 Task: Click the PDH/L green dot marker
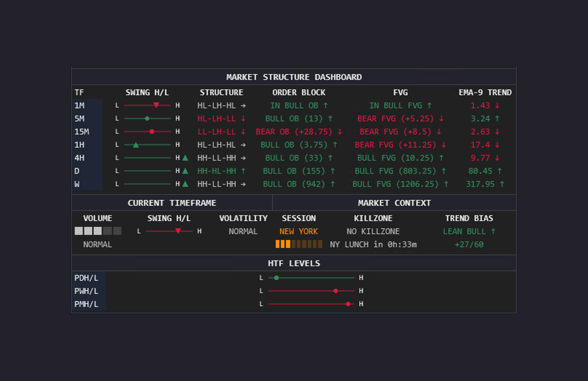pos(276,278)
